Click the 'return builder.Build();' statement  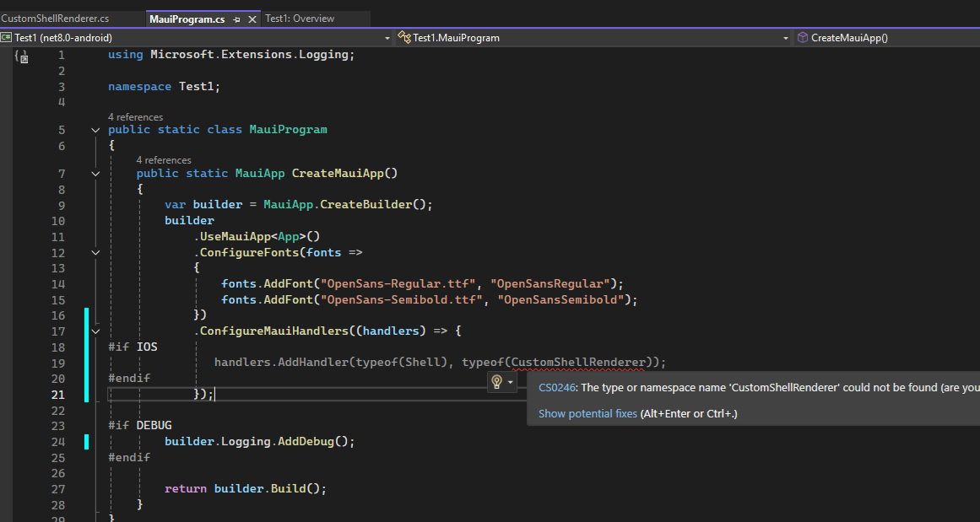(246, 488)
